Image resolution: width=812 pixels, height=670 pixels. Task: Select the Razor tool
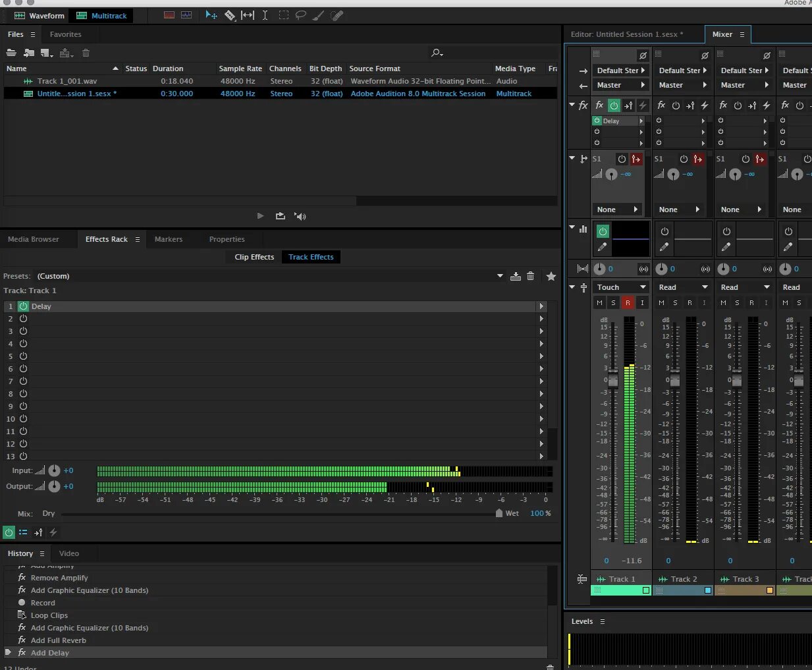tap(230, 15)
